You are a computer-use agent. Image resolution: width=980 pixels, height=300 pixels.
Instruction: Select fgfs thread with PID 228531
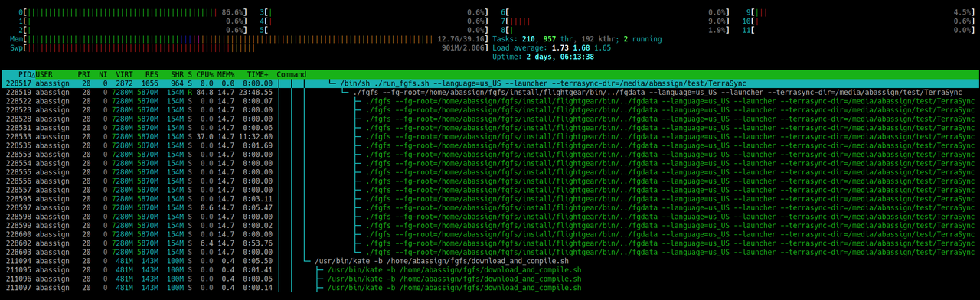pyautogui.click(x=490, y=127)
